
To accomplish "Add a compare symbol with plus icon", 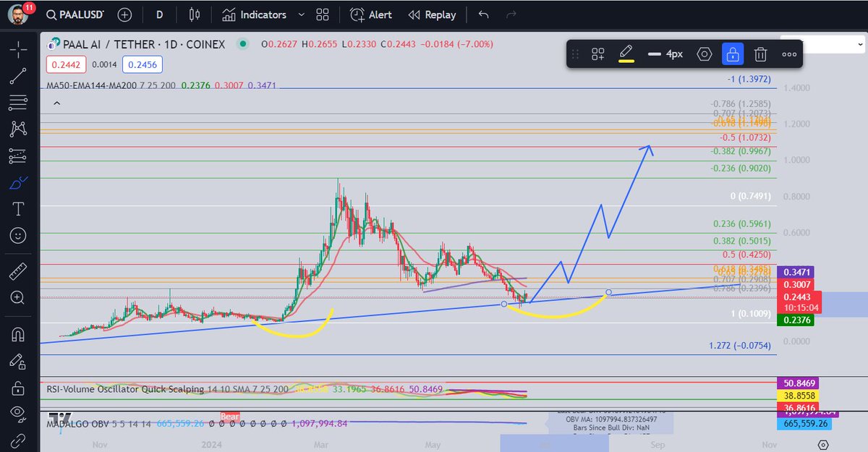I will pyautogui.click(x=124, y=14).
